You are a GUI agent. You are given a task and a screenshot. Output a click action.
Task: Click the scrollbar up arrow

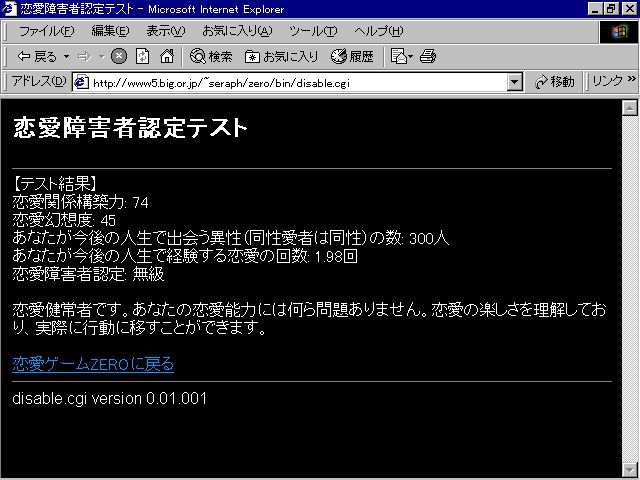point(629,108)
